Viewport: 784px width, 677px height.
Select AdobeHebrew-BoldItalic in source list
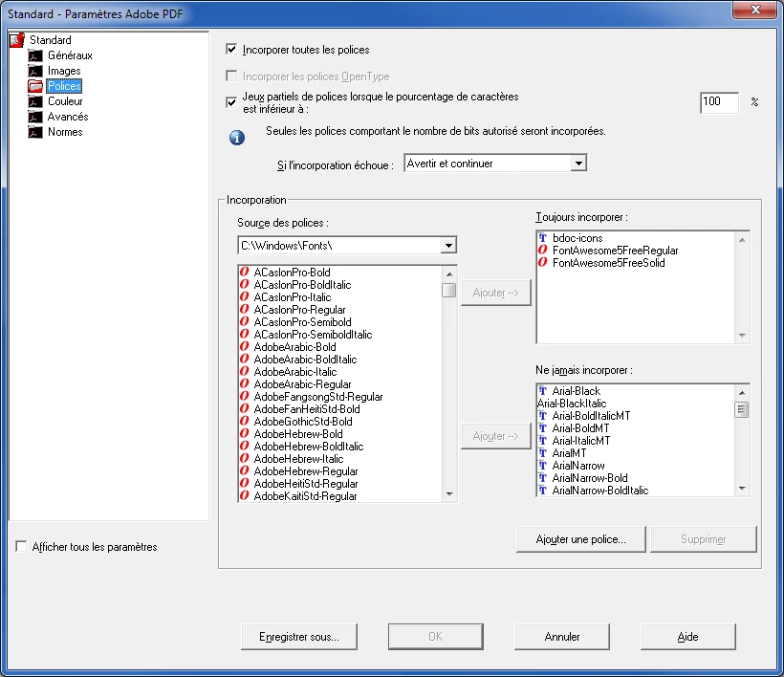(309, 446)
